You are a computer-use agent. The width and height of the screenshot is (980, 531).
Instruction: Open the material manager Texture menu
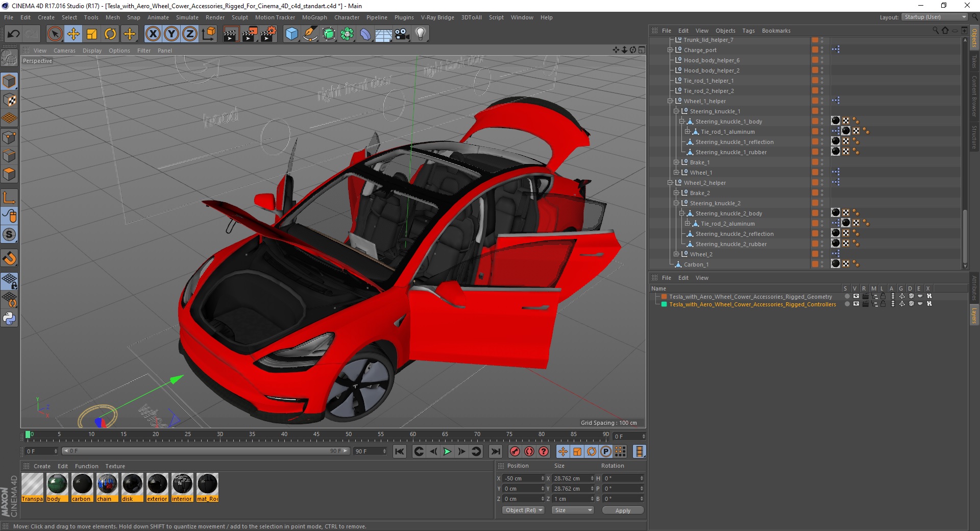[x=115, y=466]
